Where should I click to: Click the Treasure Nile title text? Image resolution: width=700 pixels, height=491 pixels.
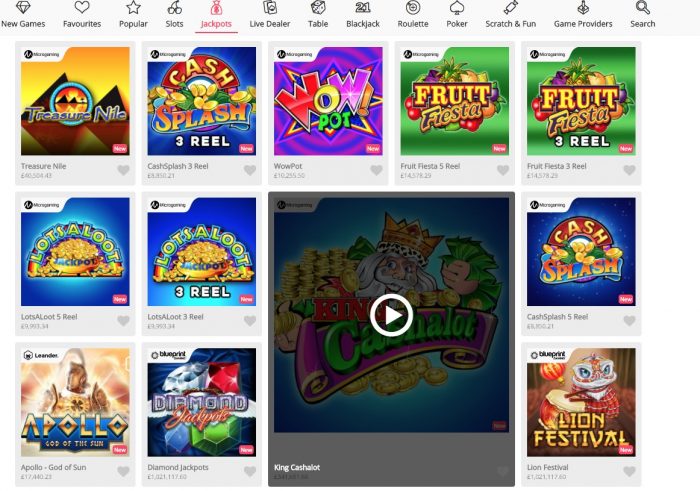coord(43,166)
